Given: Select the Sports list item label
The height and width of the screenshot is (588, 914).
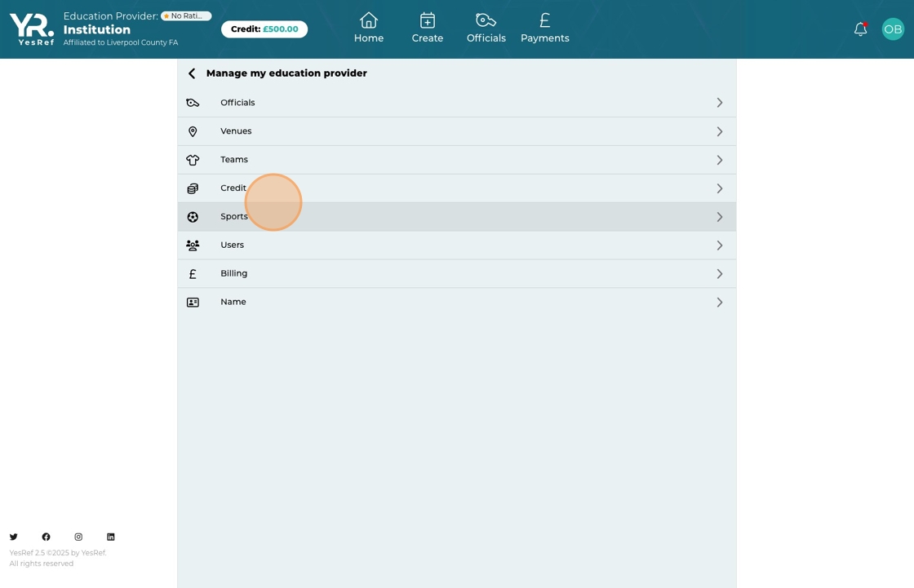Looking at the screenshot, I should pos(233,217).
